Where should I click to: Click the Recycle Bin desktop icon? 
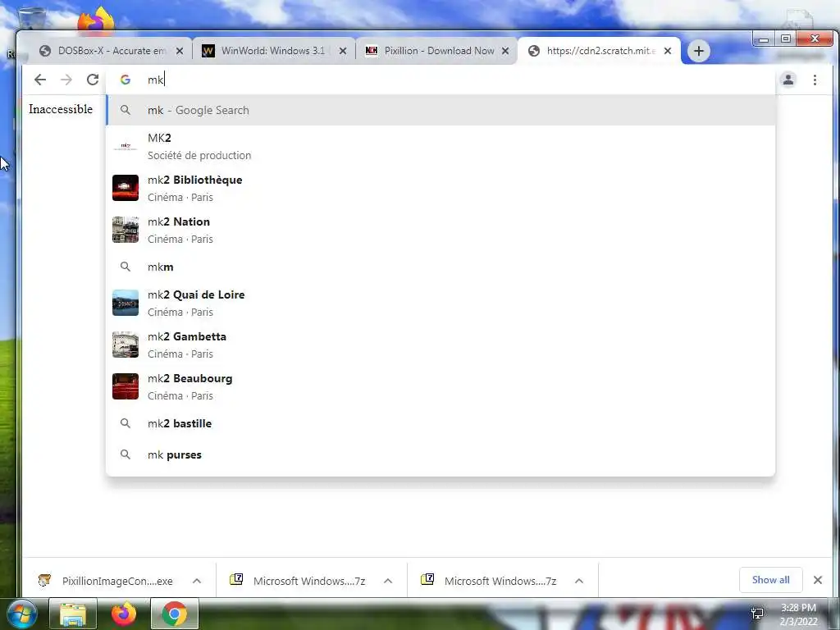(x=31, y=19)
